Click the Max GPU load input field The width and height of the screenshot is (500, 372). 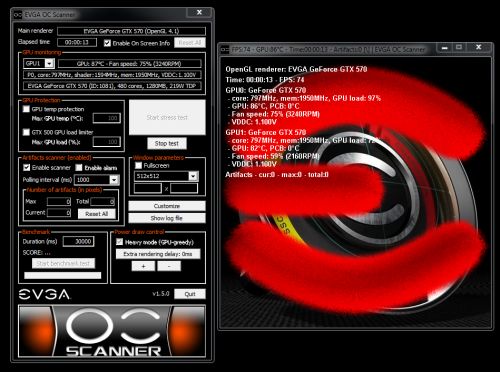tap(107, 142)
